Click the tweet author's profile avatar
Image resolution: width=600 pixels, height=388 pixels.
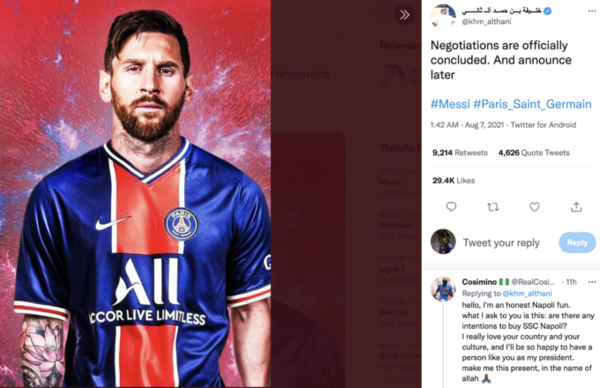443,16
